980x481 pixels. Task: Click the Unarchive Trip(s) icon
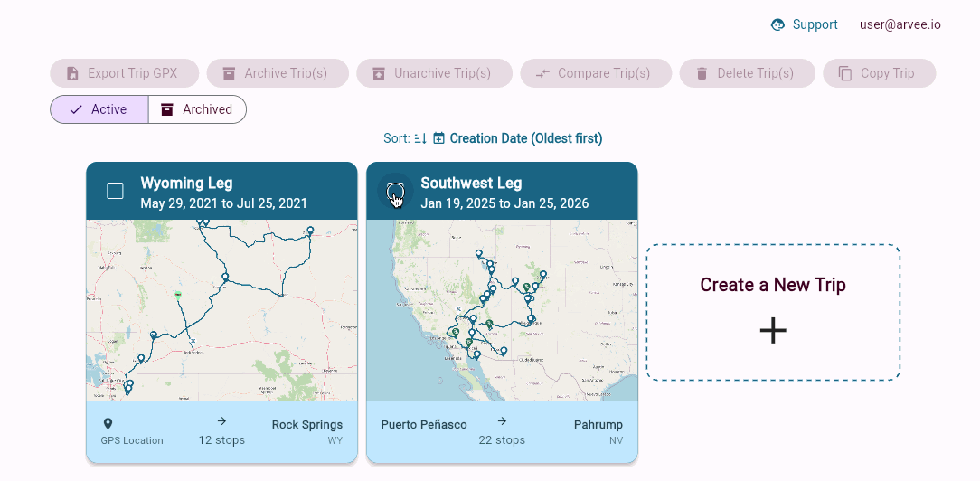pos(379,74)
